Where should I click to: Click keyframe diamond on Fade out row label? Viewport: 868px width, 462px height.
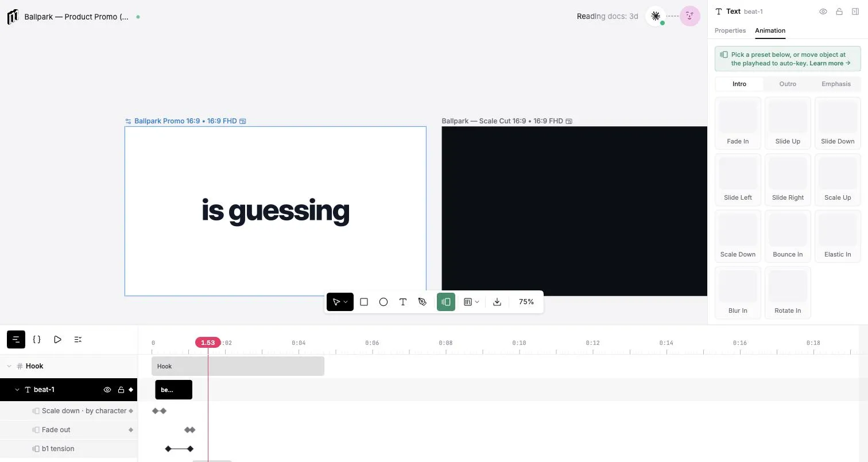point(131,430)
